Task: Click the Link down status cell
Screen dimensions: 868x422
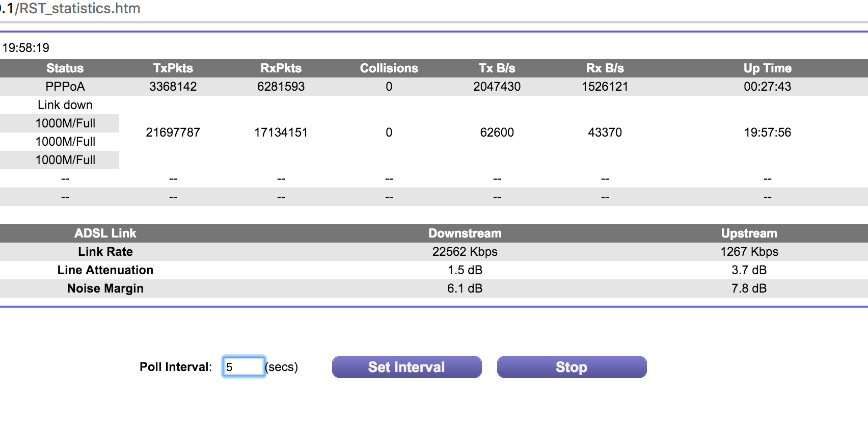Action: (65, 105)
